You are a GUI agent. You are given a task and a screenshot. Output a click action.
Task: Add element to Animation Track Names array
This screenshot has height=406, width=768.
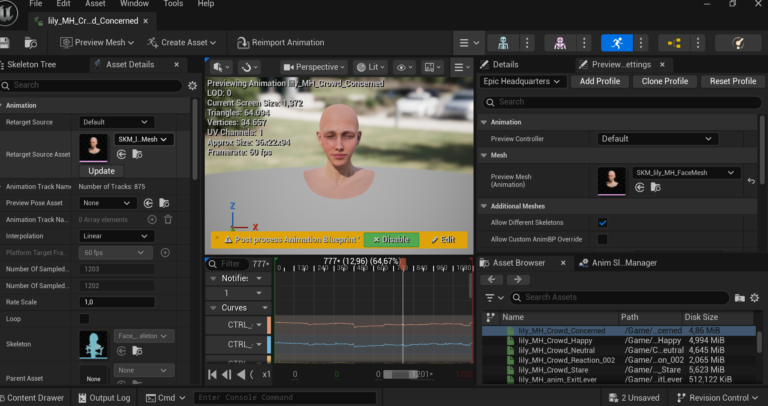point(152,219)
